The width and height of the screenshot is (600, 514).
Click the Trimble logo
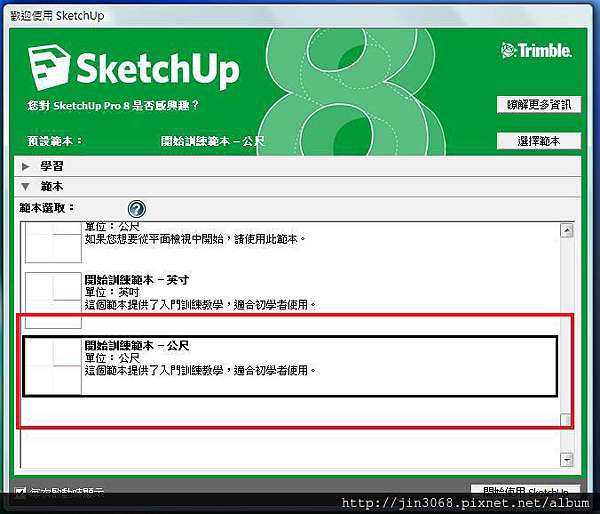[536, 51]
